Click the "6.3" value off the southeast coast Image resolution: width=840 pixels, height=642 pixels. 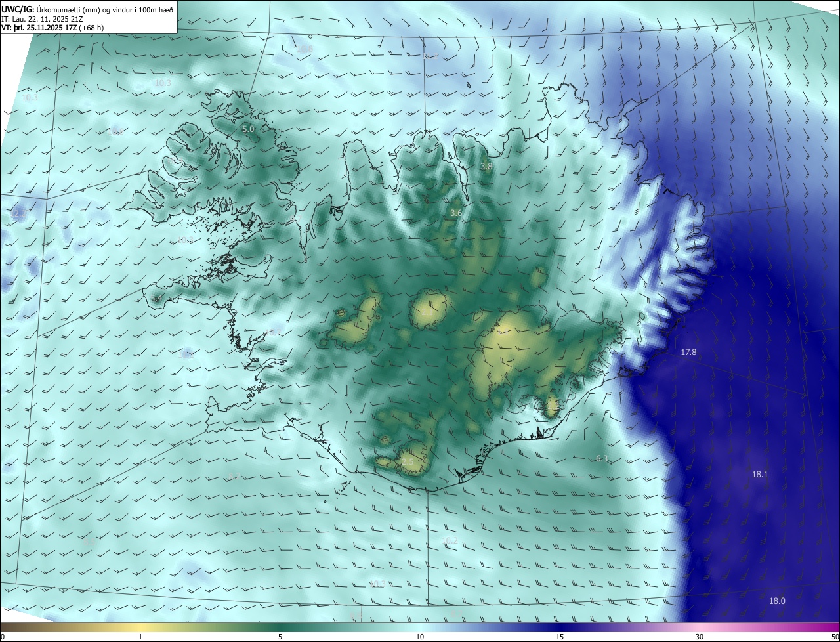(x=602, y=458)
